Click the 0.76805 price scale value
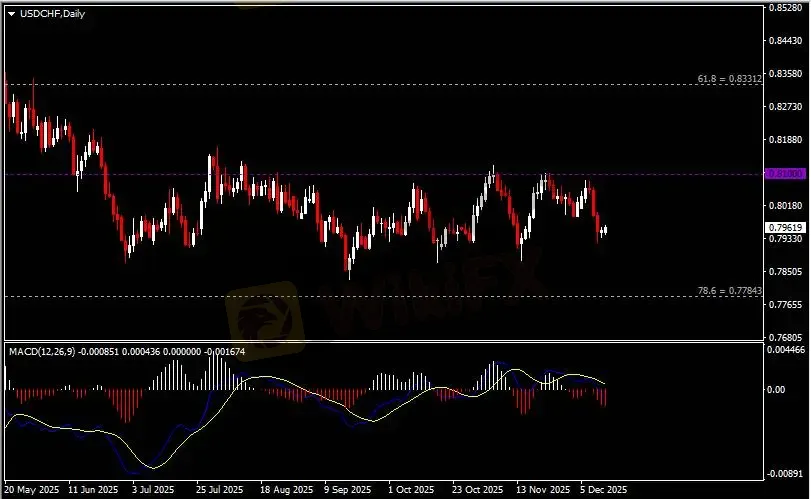811x499 pixels. tap(785, 338)
